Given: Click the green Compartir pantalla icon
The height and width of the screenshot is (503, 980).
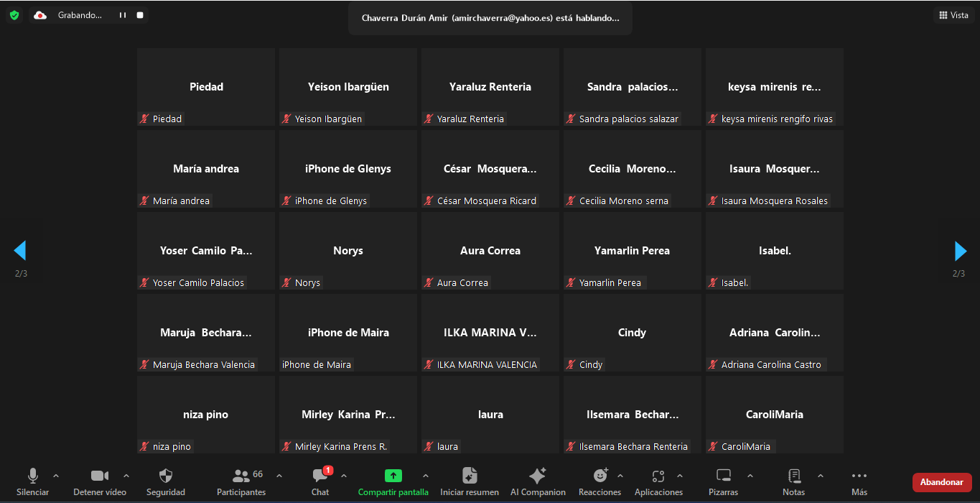Looking at the screenshot, I should (393, 476).
